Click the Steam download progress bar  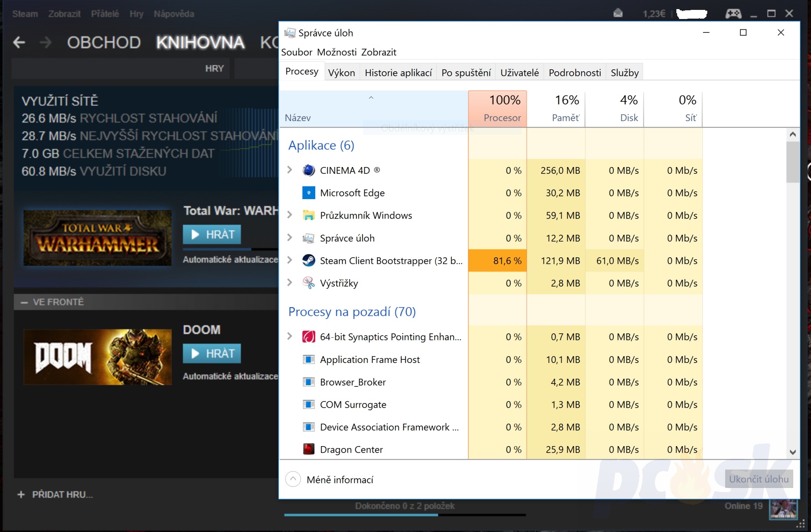405,515
